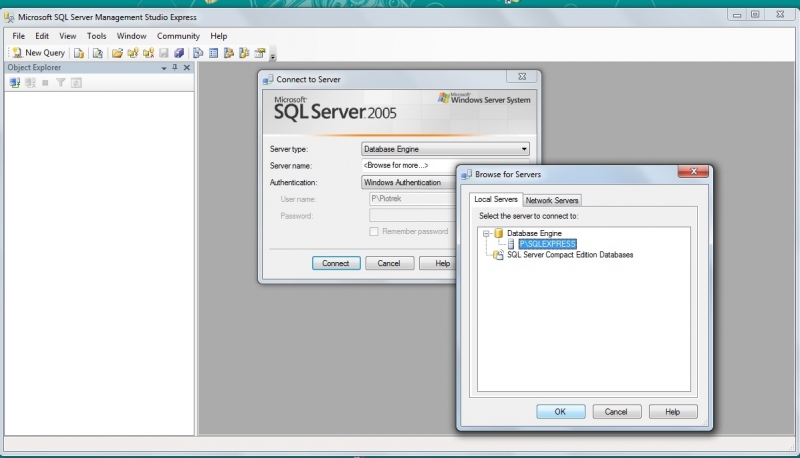Show Object Explorer via its toolbar icon
Viewport: 800px width, 458px height.
[x=229, y=53]
